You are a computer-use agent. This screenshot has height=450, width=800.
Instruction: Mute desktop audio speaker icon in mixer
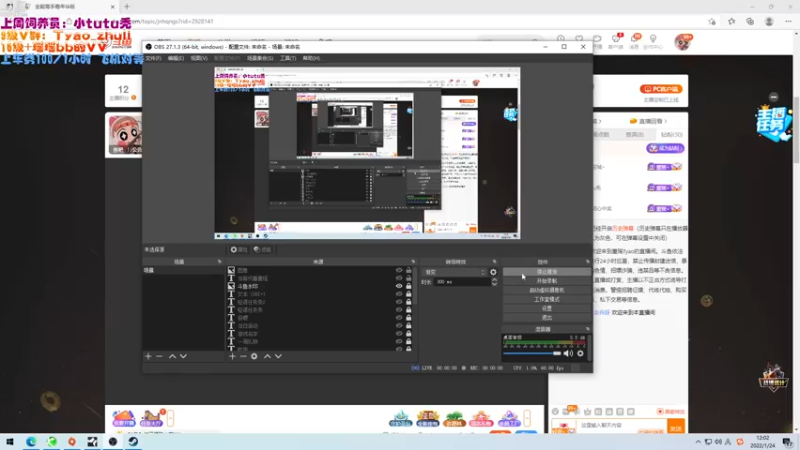(568, 353)
